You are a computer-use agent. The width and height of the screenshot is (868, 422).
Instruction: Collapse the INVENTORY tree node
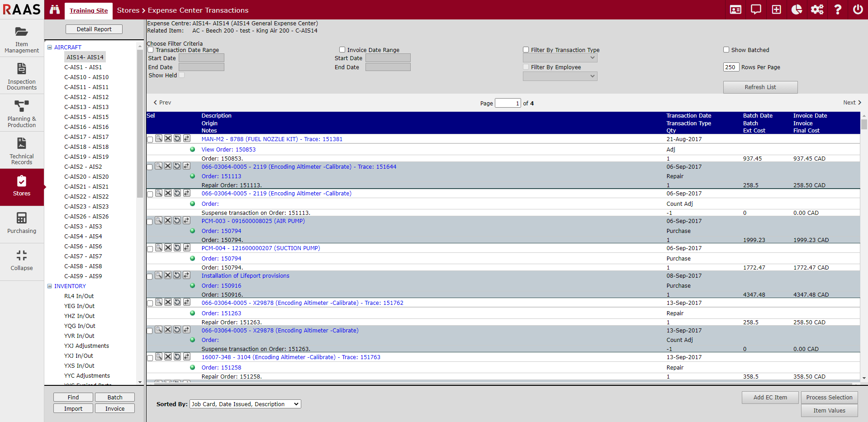50,286
